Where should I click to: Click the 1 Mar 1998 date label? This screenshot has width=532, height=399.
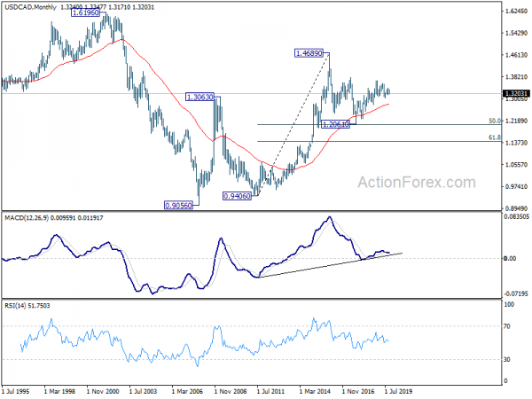59,391
